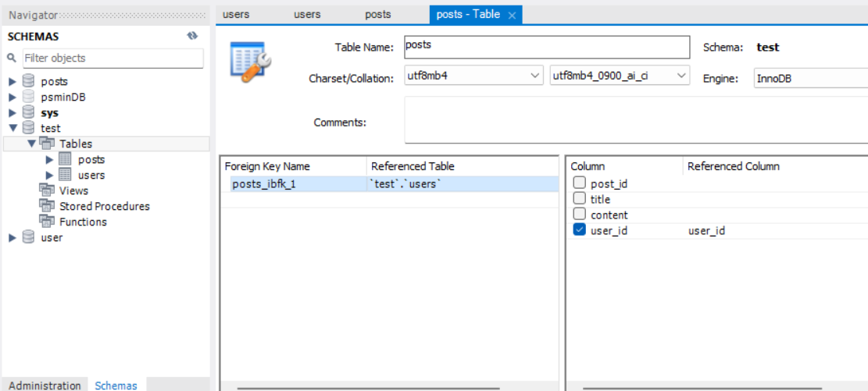Select the Stored Procedures folder icon
The height and width of the screenshot is (391, 868).
(47, 206)
